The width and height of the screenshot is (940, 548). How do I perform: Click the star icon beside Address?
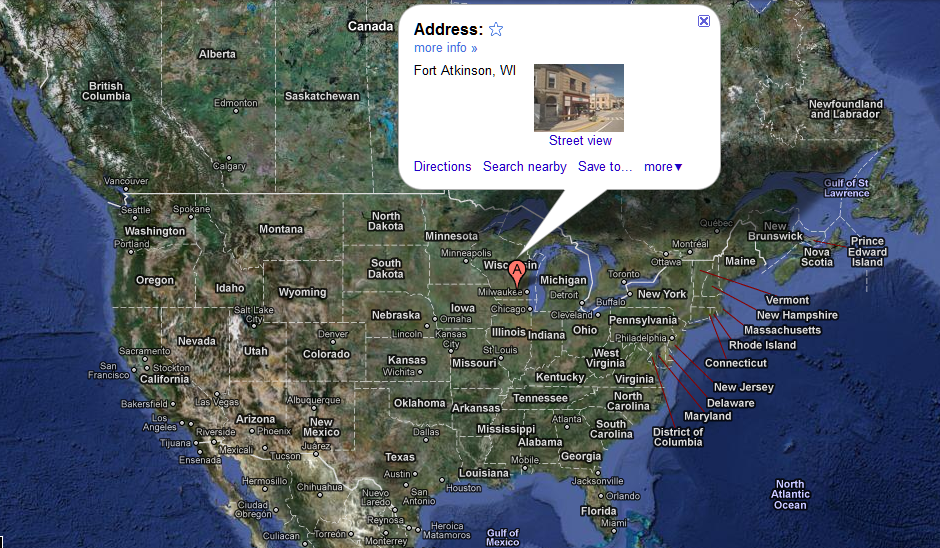coord(496,29)
